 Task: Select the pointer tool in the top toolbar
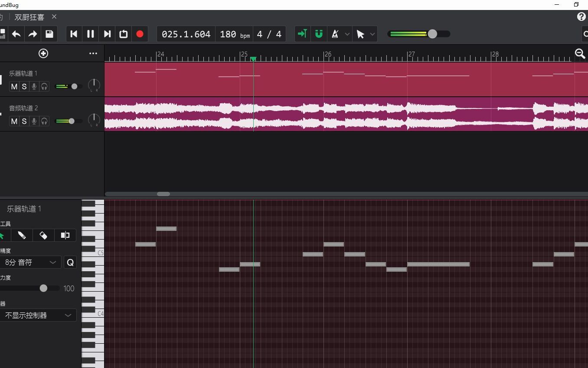[360, 34]
